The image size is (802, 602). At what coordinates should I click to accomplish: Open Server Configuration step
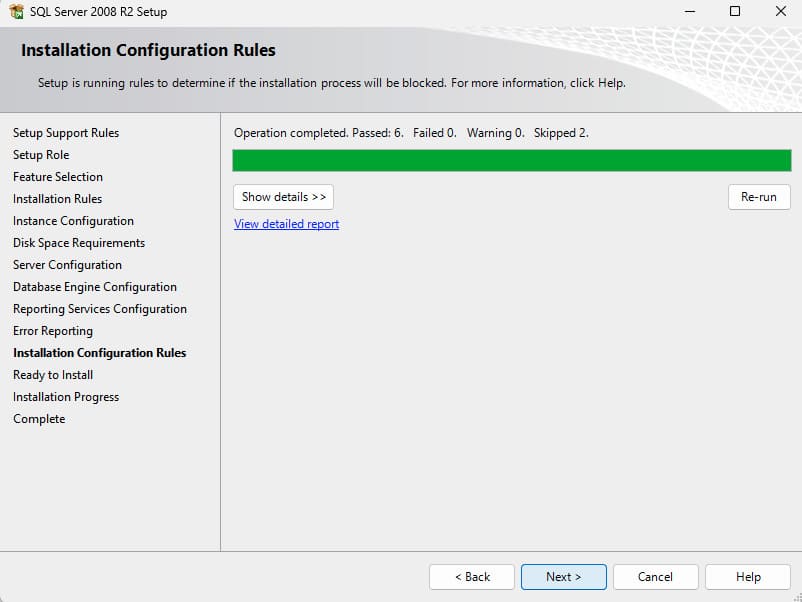[x=67, y=265]
